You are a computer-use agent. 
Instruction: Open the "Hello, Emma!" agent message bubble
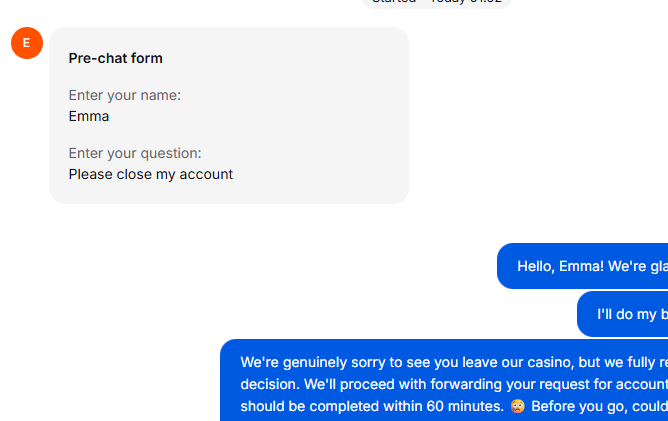click(x=590, y=266)
